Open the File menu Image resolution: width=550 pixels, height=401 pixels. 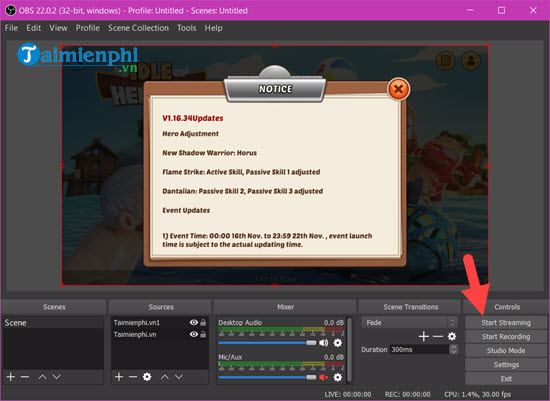pos(11,28)
